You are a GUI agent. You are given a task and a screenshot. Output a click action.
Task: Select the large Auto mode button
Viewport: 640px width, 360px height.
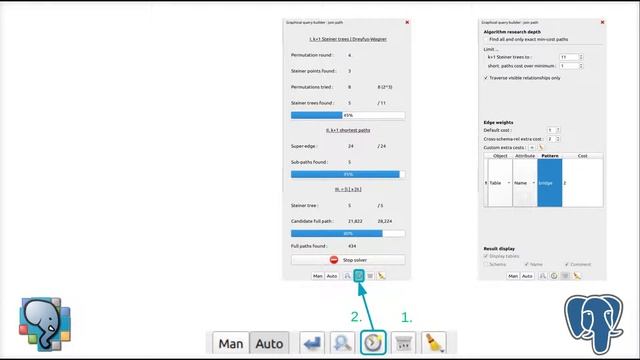point(269,343)
